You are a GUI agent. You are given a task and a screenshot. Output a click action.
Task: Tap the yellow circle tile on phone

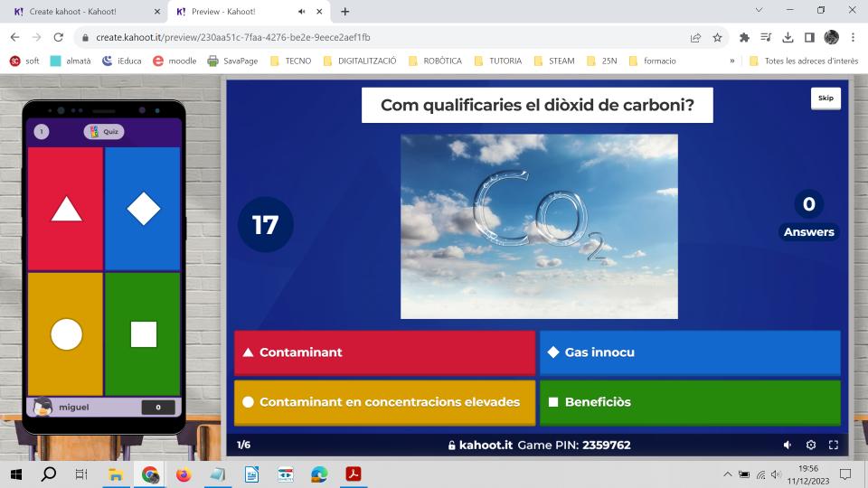(66, 333)
